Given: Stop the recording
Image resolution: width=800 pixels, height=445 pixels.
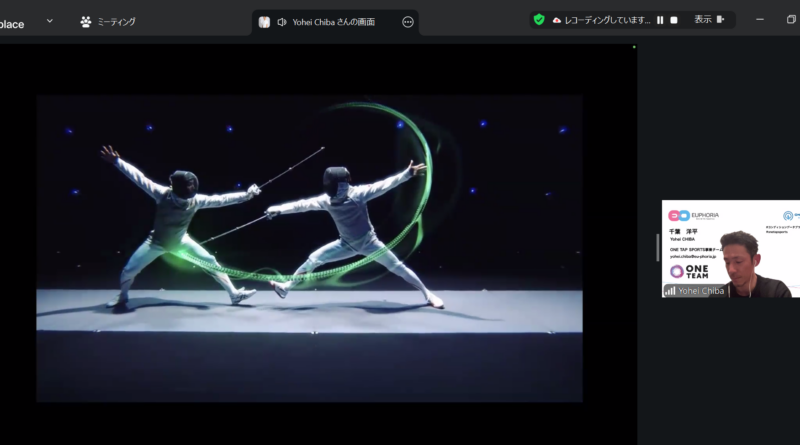Looking at the screenshot, I should tap(674, 19).
